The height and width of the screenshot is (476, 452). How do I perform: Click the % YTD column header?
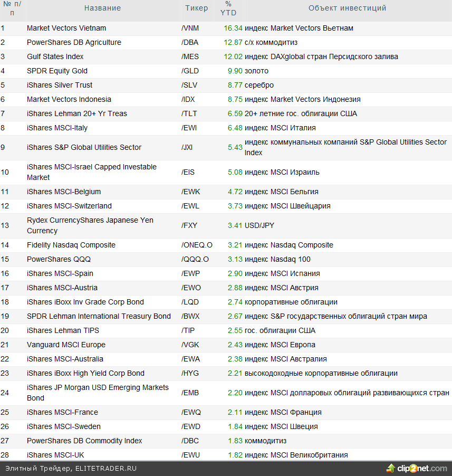tap(228, 8)
